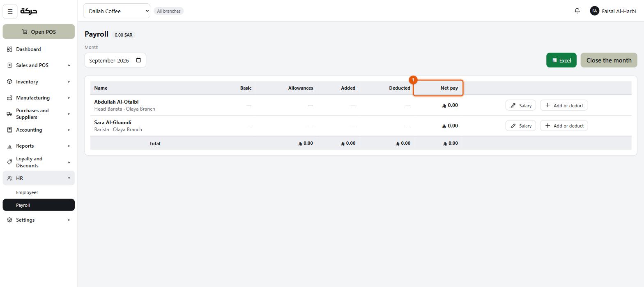Click the September 2026 month field
Viewport: 644px width, 287px height.
coord(115,60)
